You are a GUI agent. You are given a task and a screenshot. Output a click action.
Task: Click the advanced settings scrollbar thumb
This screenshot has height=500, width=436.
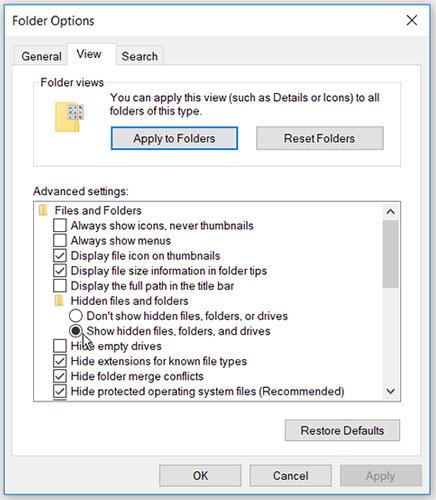click(391, 254)
